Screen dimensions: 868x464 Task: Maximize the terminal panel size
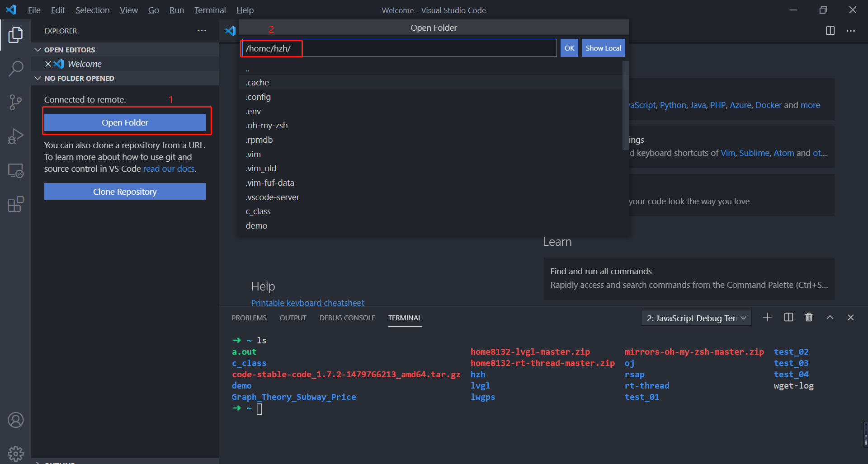(830, 318)
